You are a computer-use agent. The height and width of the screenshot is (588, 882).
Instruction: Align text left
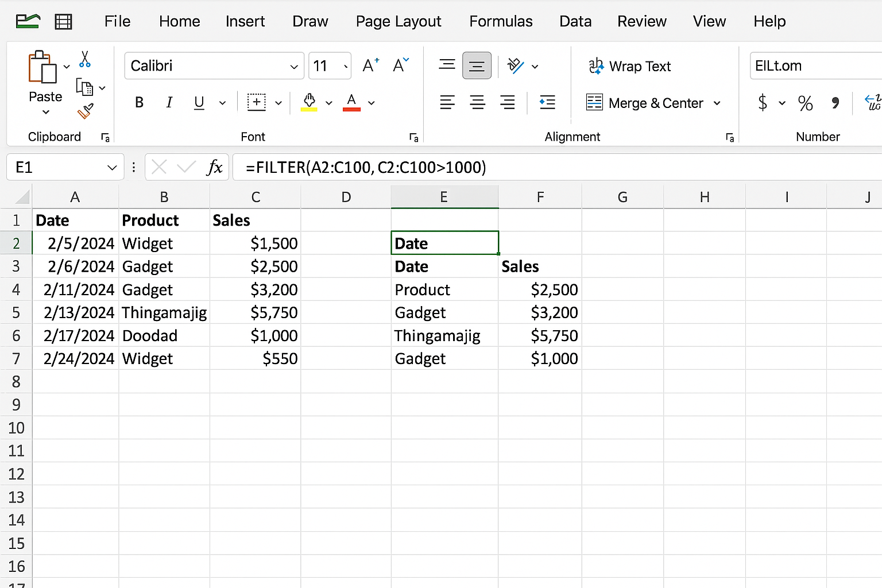click(x=447, y=103)
